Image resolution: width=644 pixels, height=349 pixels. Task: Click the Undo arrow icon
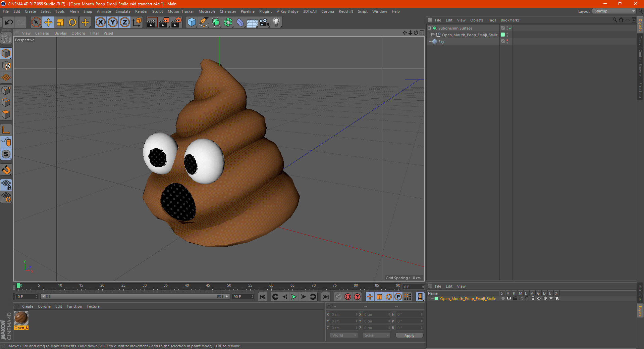coord(9,22)
